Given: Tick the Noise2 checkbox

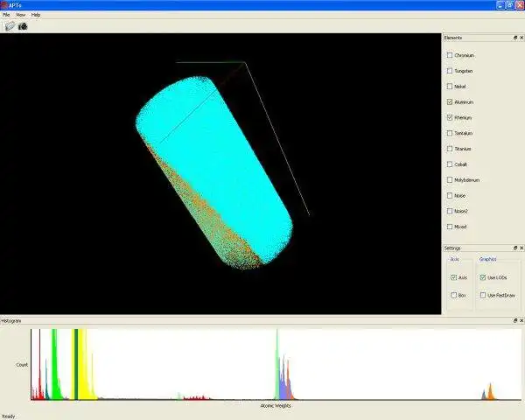Looking at the screenshot, I should tap(450, 211).
